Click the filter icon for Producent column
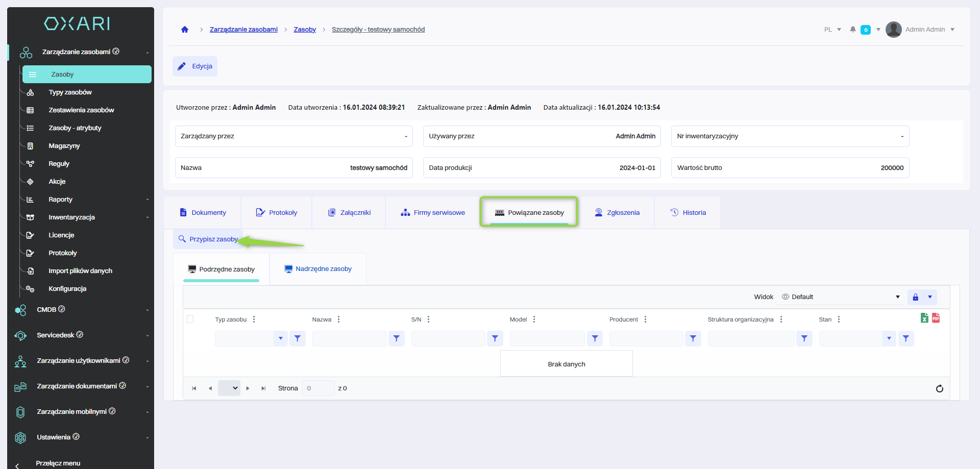 pyautogui.click(x=693, y=338)
